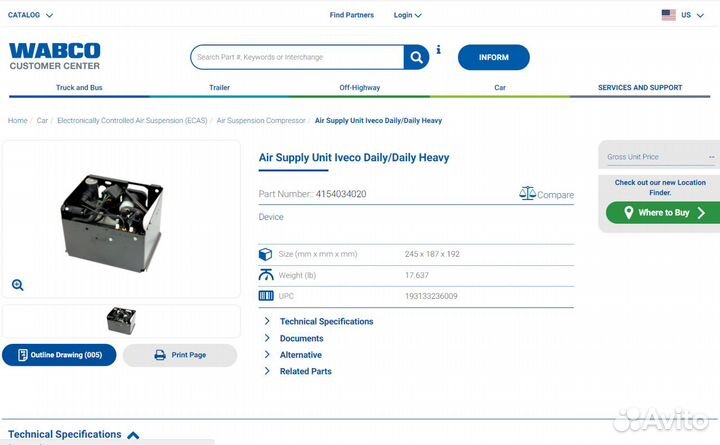Open the Login dropdown menu

pos(407,15)
